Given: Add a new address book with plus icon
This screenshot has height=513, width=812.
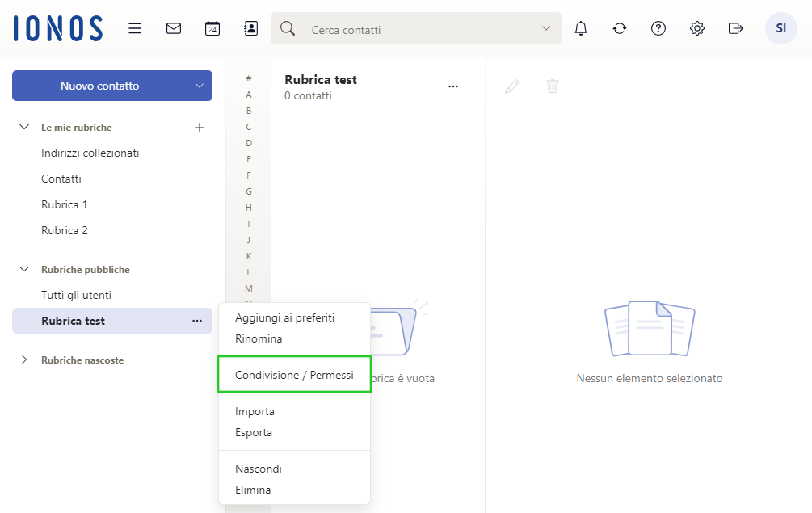Looking at the screenshot, I should [200, 128].
